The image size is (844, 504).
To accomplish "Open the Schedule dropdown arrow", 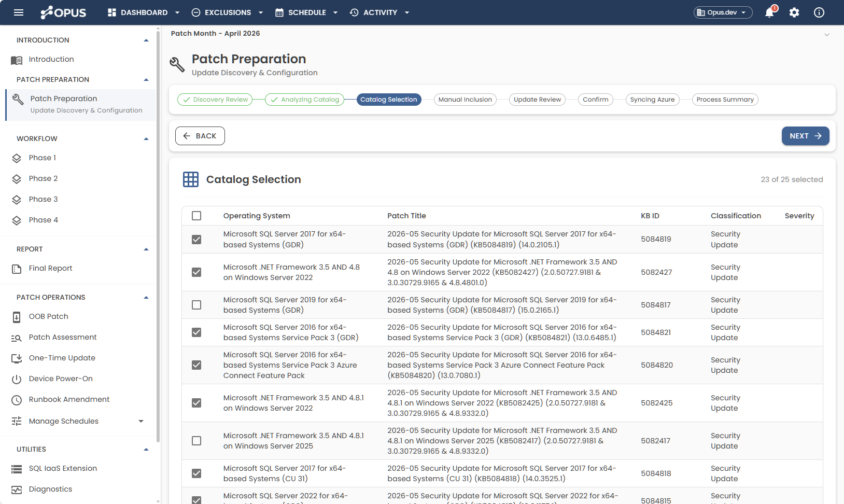I will [x=335, y=12].
